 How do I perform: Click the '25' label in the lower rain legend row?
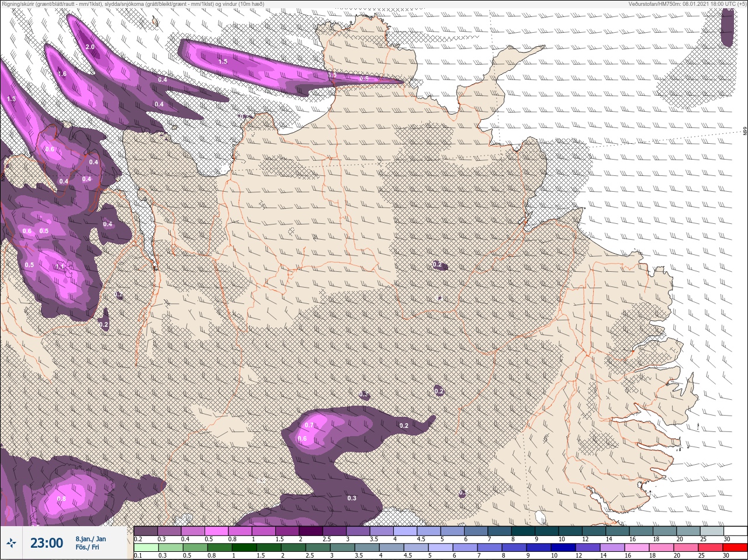[700, 555]
